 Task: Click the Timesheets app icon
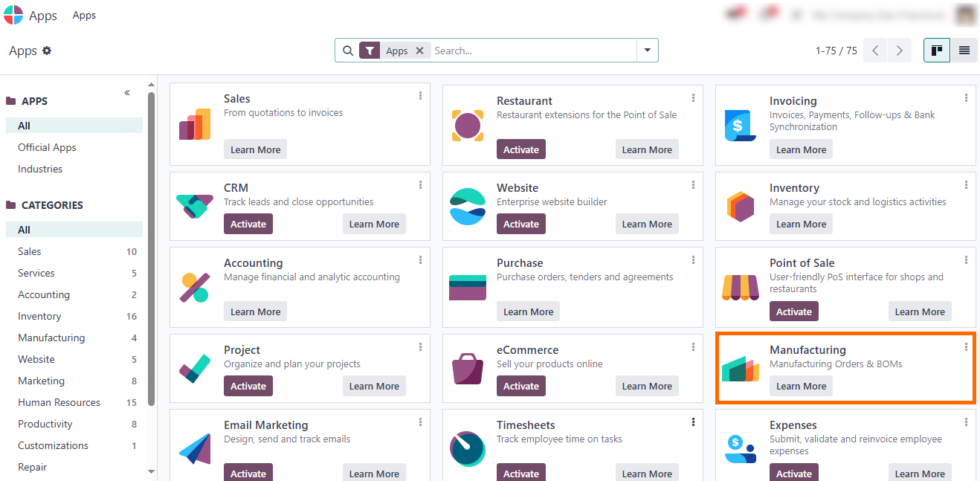tap(468, 449)
